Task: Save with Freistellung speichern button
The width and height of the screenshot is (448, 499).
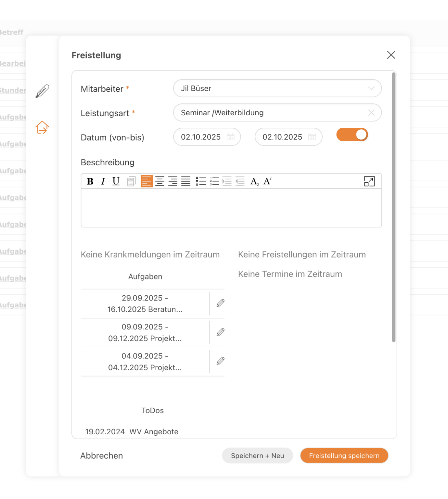Action: (344, 455)
